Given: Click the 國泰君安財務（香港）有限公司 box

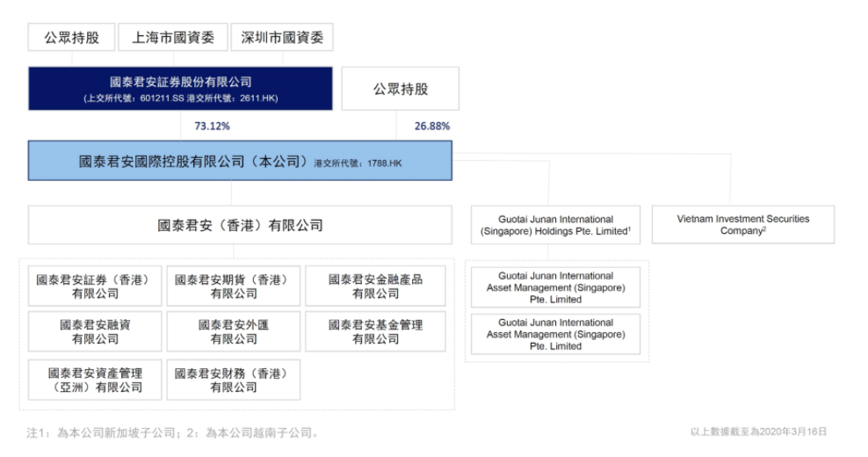Looking at the screenshot, I should [234, 380].
